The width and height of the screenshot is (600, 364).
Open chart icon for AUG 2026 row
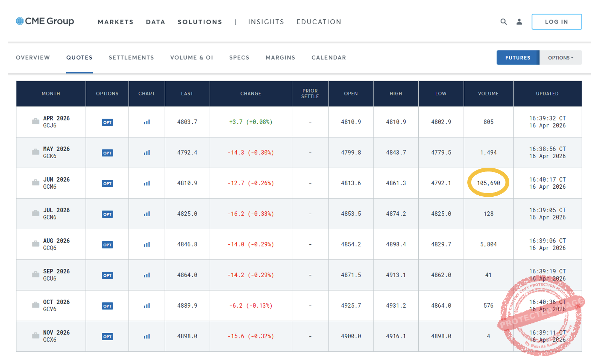[147, 244]
